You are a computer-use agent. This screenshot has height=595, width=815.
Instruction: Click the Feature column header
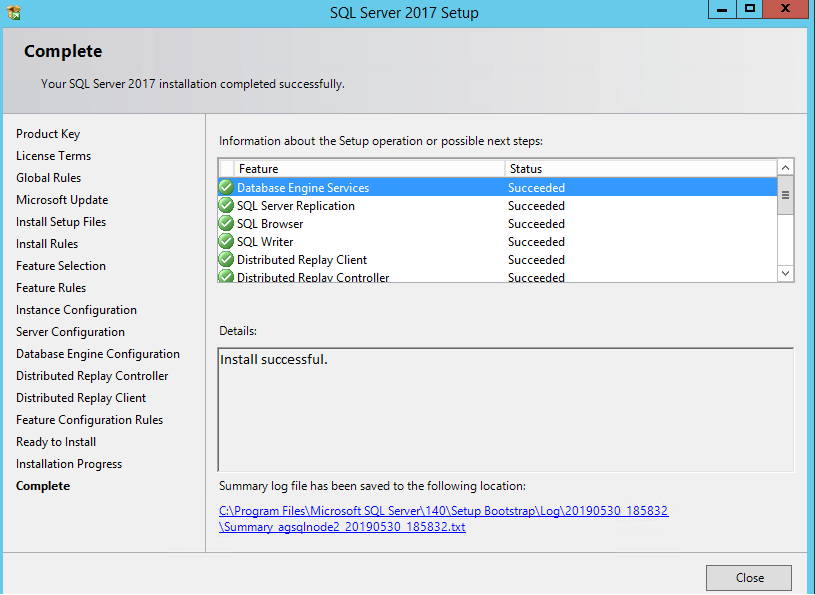coord(370,169)
